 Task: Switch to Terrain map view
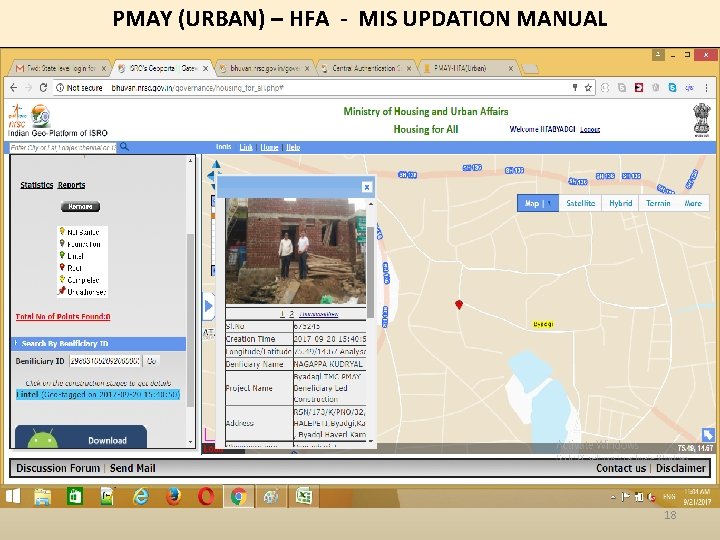pyautogui.click(x=658, y=203)
